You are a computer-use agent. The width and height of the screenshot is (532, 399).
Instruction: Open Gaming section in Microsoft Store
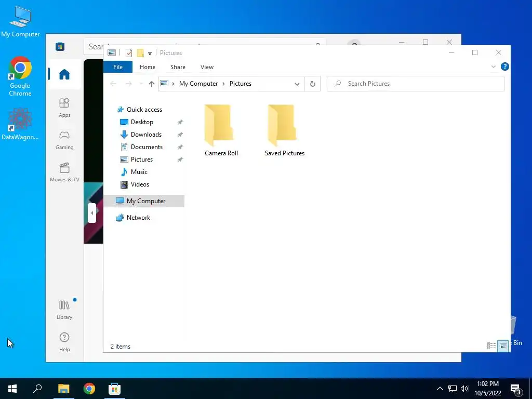(64, 140)
